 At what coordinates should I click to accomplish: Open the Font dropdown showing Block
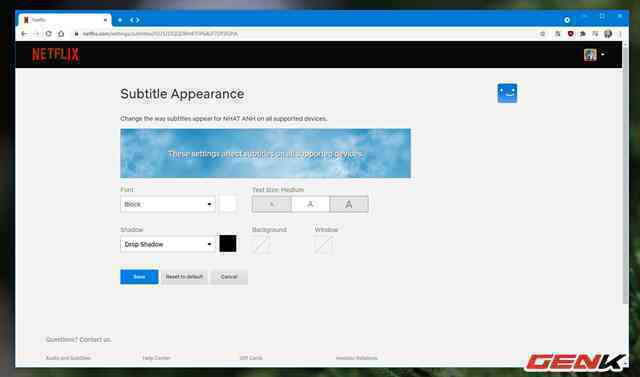click(x=168, y=204)
